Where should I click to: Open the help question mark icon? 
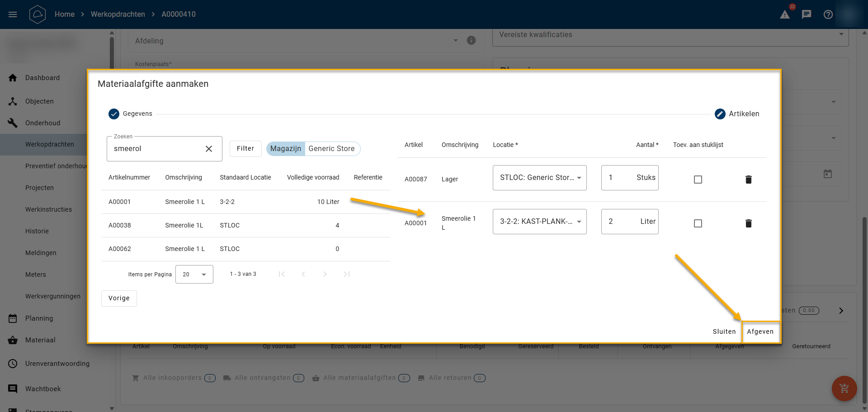828,14
